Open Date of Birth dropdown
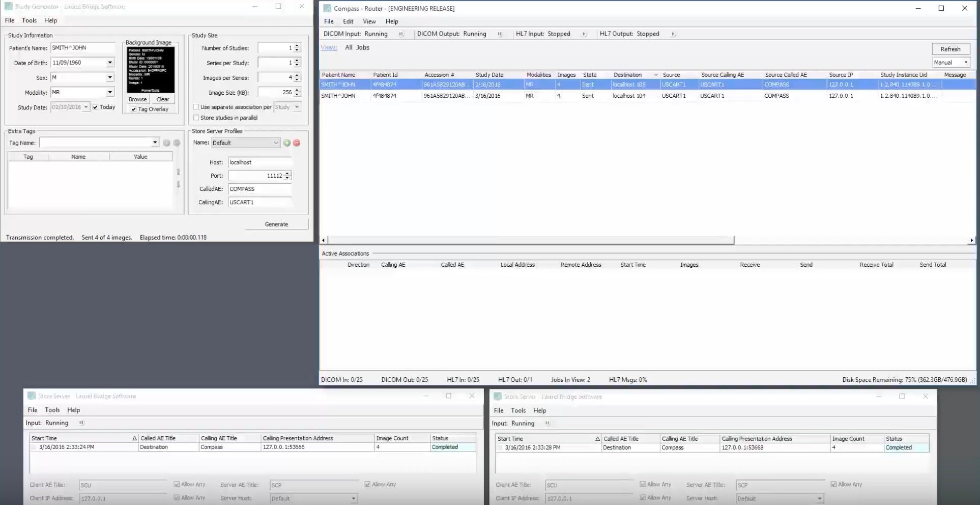The width and height of the screenshot is (980, 505). pyautogui.click(x=110, y=63)
